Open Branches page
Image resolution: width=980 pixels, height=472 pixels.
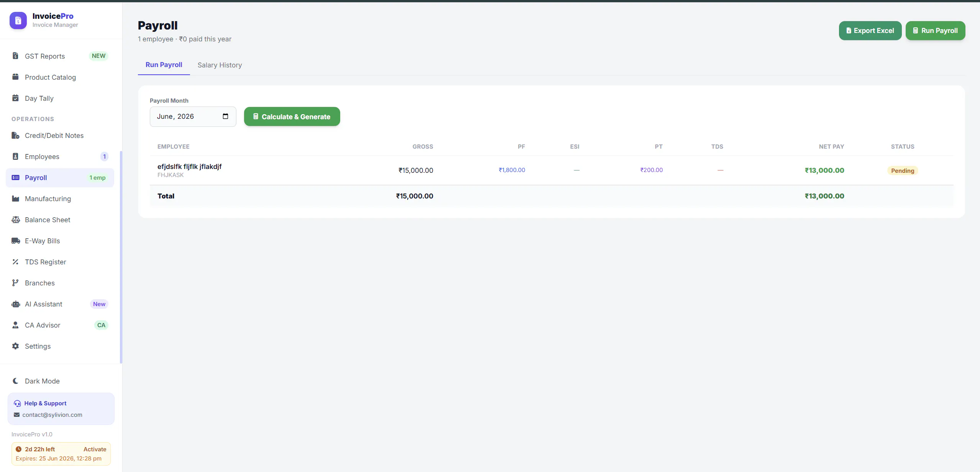tap(60, 283)
